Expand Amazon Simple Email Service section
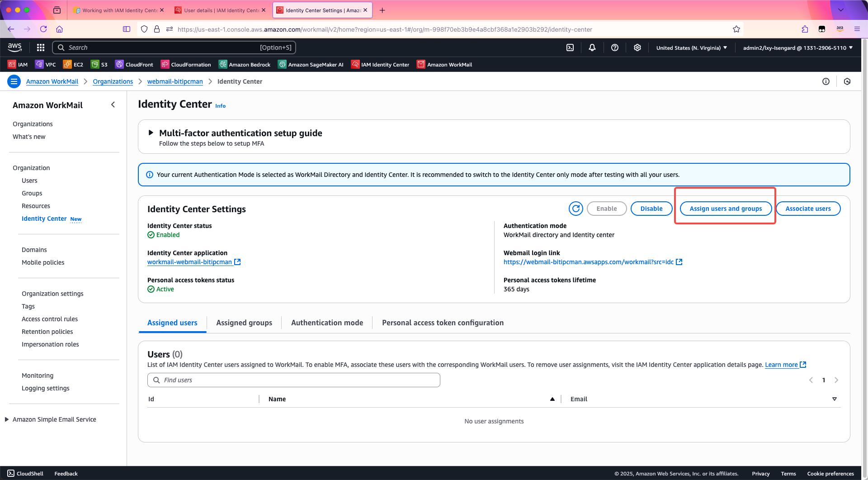 point(6,419)
